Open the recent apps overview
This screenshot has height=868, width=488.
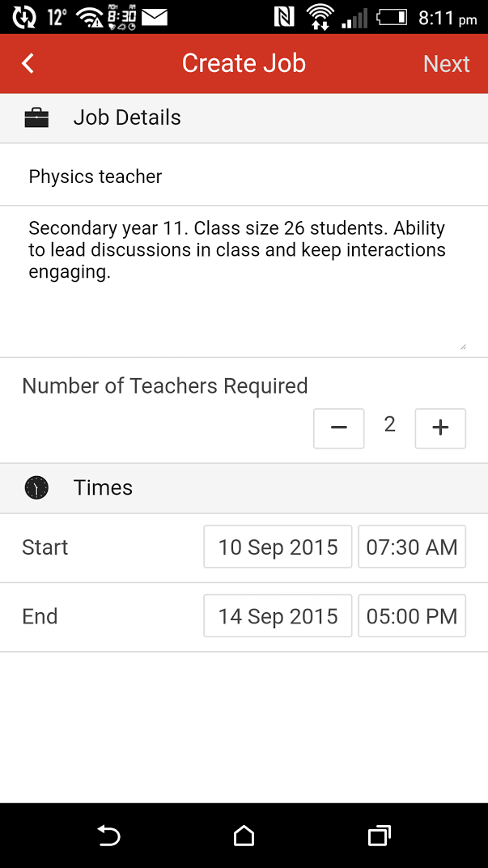point(379,836)
